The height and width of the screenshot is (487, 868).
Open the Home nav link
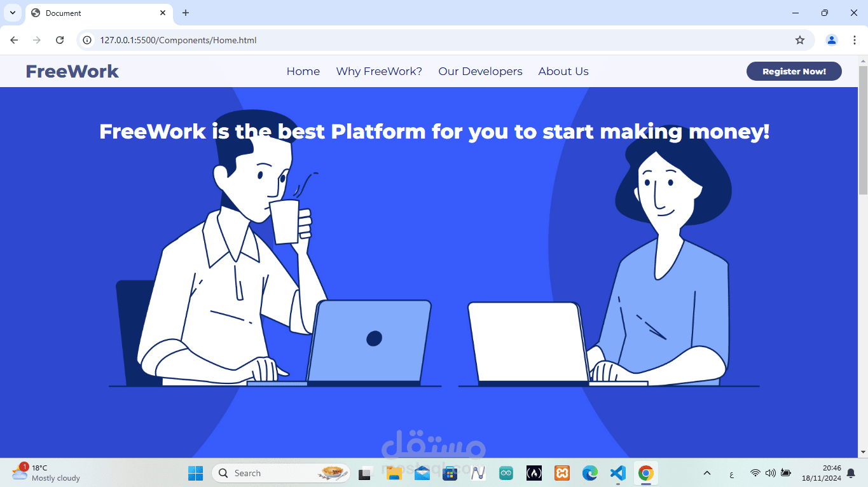(303, 71)
